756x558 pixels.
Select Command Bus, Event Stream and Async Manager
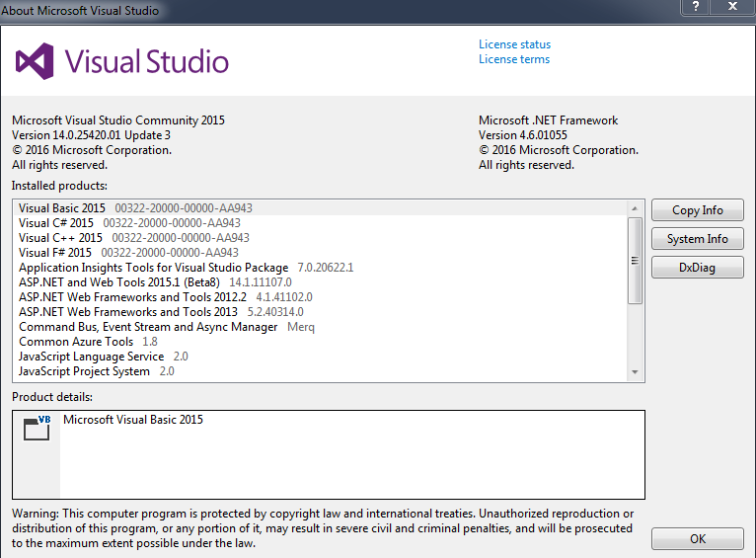click(x=320, y=327)
